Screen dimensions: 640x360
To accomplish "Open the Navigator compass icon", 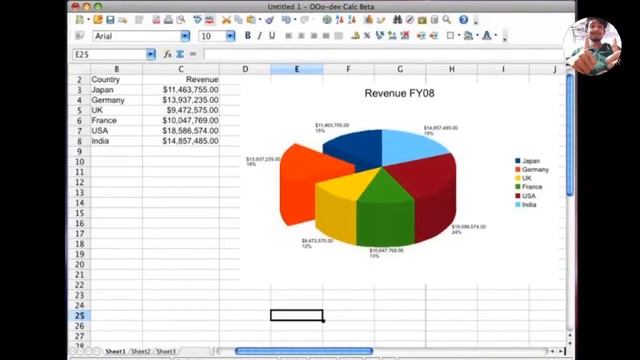I will point(409,20).
